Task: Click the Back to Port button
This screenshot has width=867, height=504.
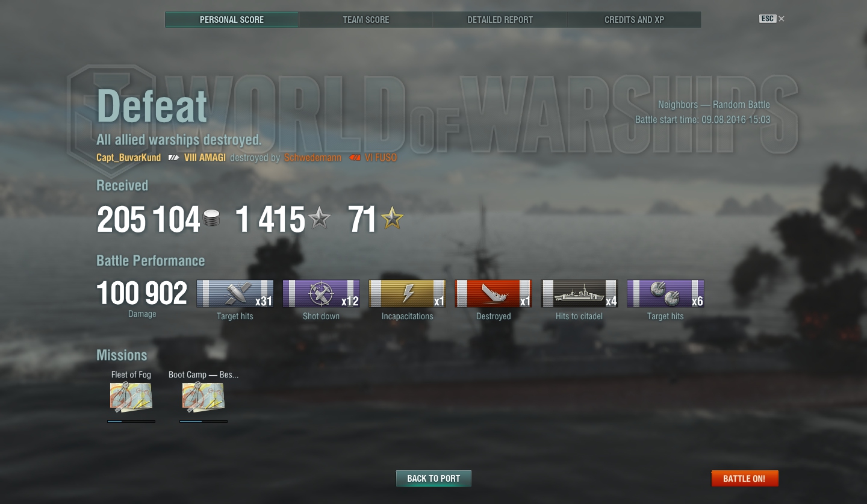Action: tap(433, 479)
